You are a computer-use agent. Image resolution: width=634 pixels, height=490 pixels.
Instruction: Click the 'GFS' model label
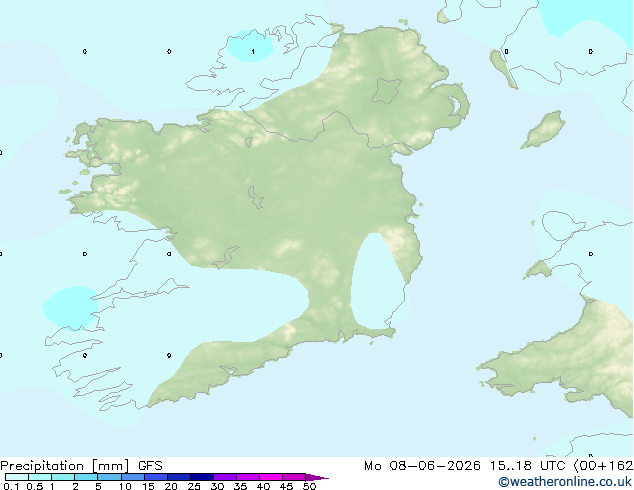(x=150, y=466)
